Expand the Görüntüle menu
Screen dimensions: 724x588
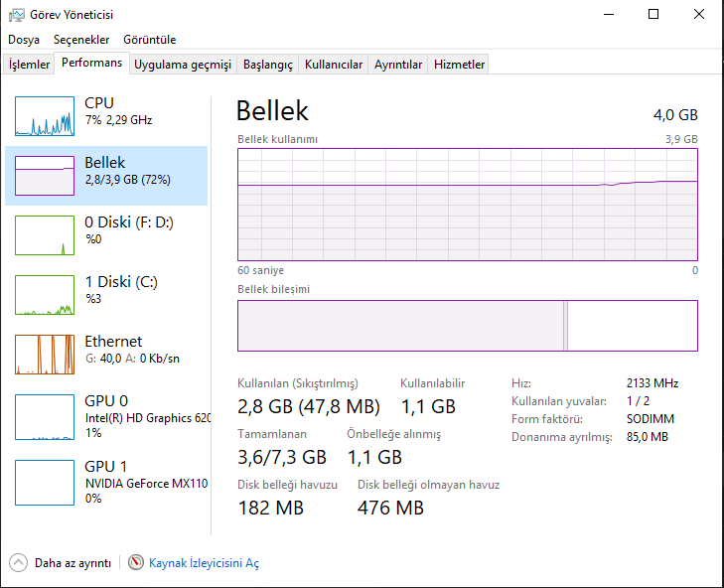[x=150, y=40]
